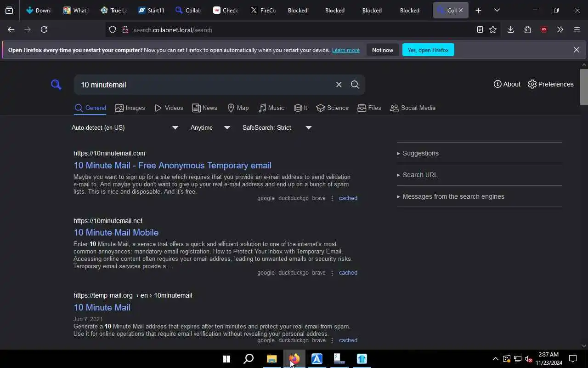
Task: Open cached link for 10minutemail.net result
Action: coord(348,273)
